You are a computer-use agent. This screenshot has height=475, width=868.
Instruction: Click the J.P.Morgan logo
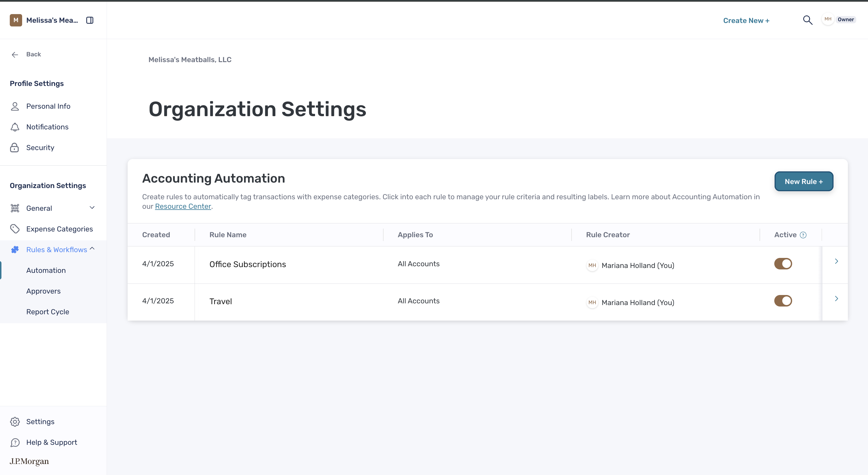coord(29,461)
